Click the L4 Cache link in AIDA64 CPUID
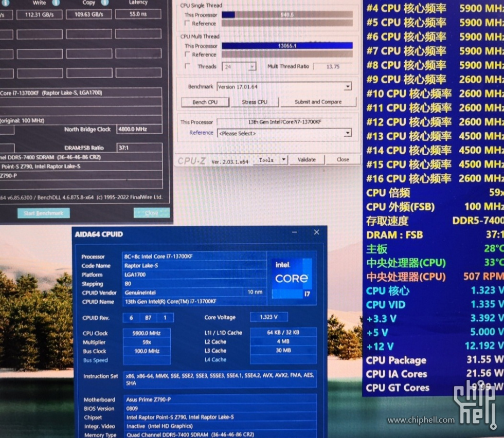This screenshot has height=438, width=504. (x=215, y=359)
